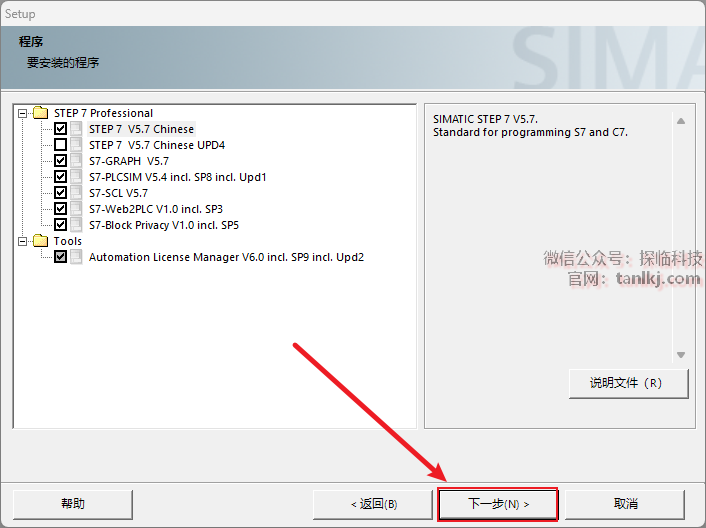Screen dimensions: 706x528
Task: Open the readme with 说明文件(R) button
Action: point(629,383)
